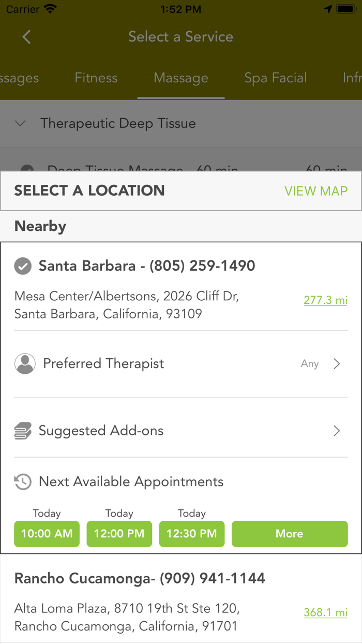Open the 277.3 mi distance link

click(x=325, y=300)
